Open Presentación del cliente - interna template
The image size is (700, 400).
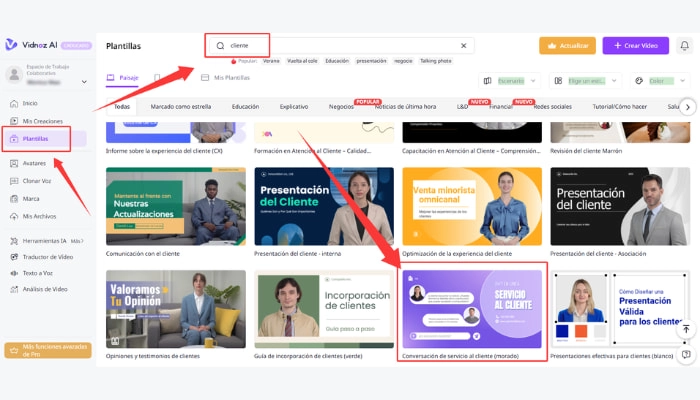tap(324, 206)
